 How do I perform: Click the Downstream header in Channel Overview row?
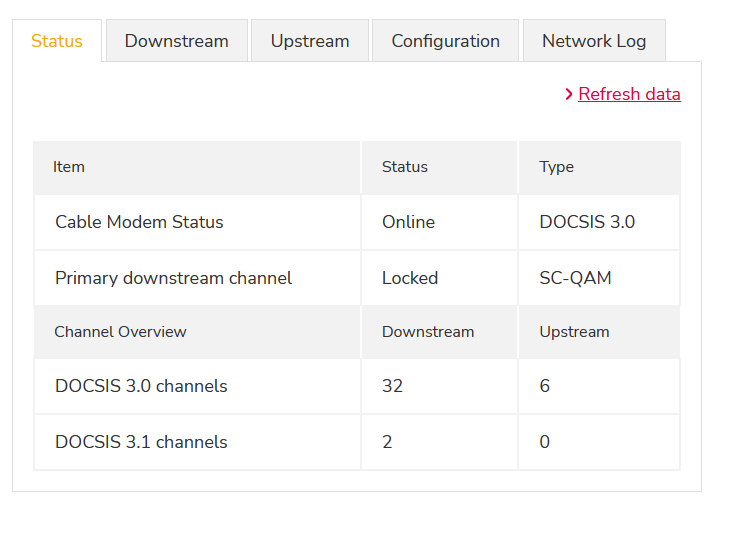click(x=428, y=332)
